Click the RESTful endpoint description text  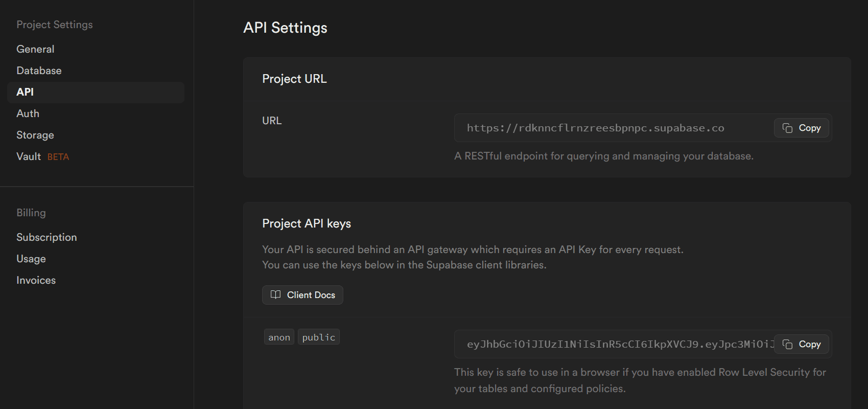tap(604, 156)
